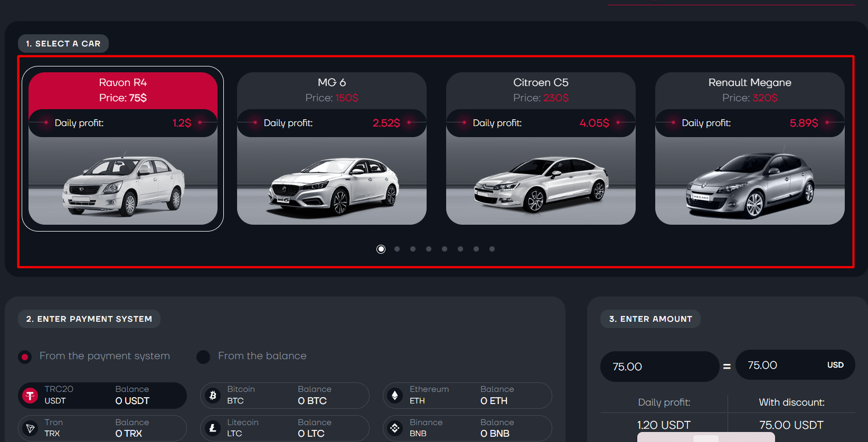Go to the first carousel page dot
This screenshot has width=868, height=442.
(x=381, y=249)
